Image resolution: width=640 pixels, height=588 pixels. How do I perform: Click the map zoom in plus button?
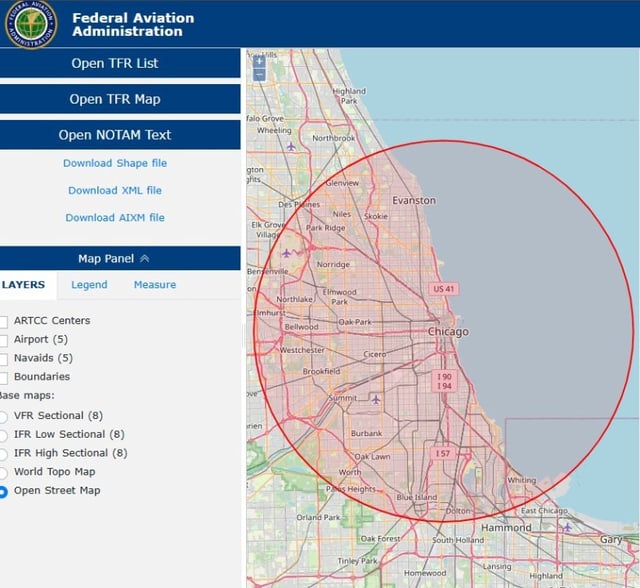coord(259,61)
